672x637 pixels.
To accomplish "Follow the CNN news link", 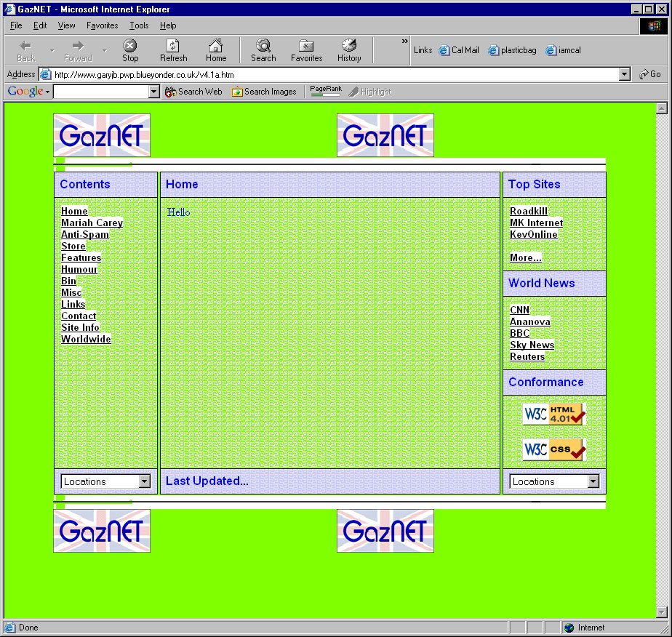I will pyautogui.click(x=519, y=311).
